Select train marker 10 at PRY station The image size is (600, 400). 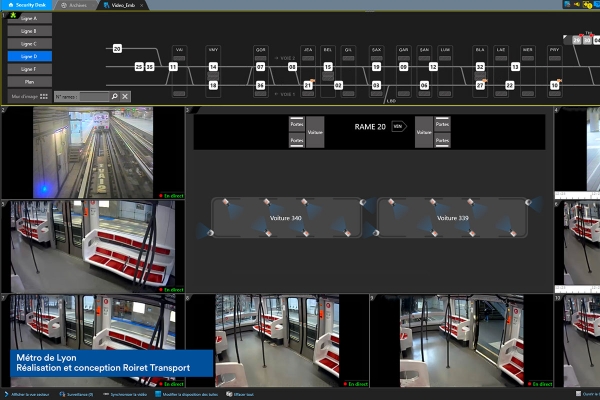click(x=555, y=85)
